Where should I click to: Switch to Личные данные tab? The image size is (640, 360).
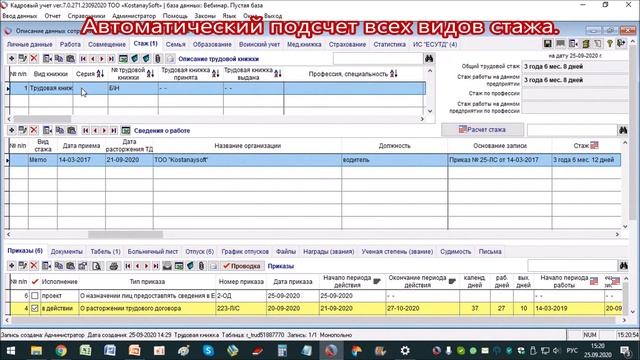coord(29,44)
